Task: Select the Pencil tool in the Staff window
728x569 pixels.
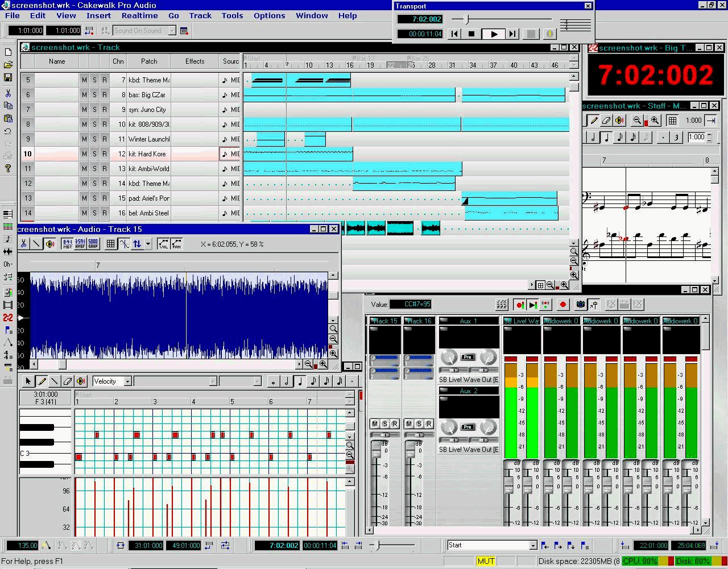Action: coord(593,121)
